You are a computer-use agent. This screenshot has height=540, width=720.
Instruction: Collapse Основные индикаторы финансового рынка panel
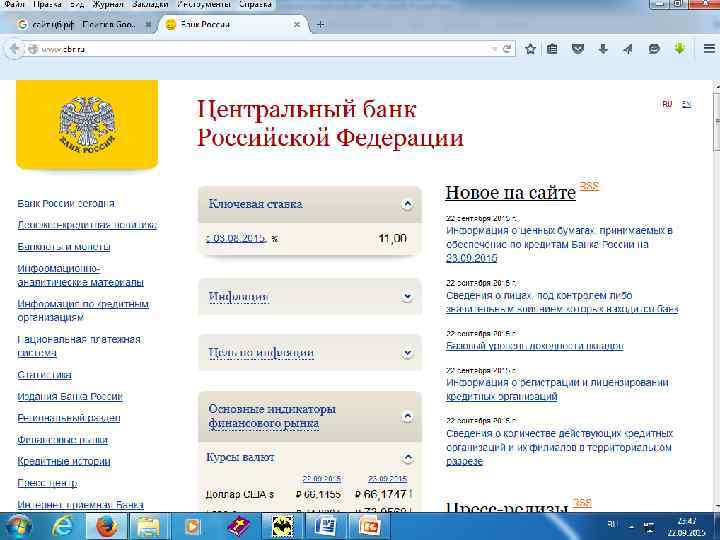point(407,416)
